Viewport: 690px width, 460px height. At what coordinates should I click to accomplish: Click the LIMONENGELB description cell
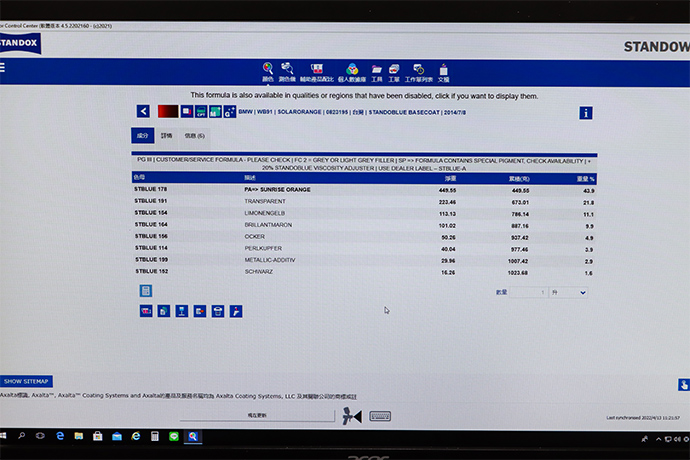pos(265,213)
